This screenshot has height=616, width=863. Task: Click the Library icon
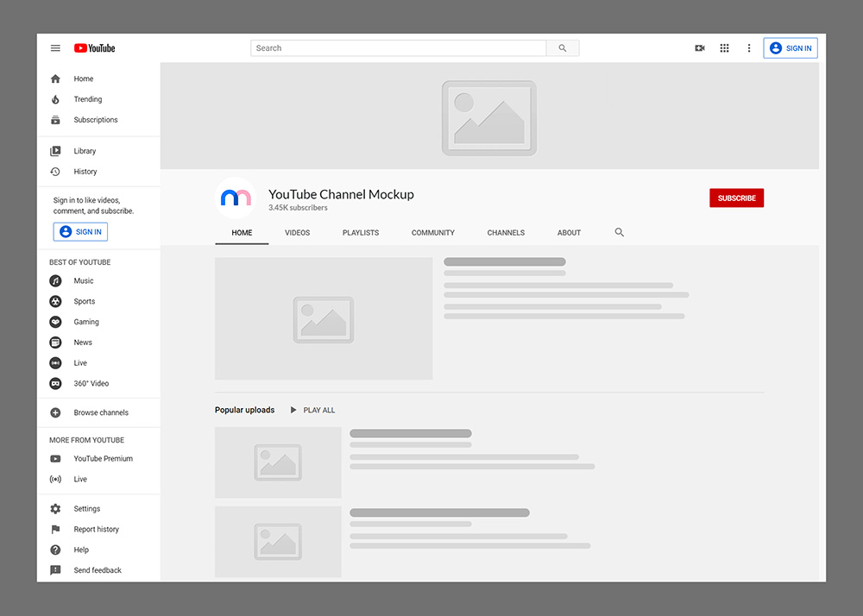(55, 151)
